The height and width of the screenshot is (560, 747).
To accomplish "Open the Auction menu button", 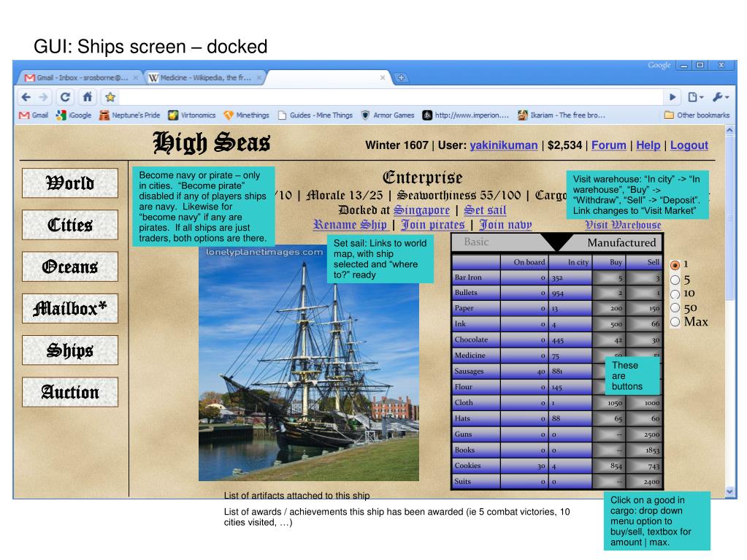I will click(70, 392).
